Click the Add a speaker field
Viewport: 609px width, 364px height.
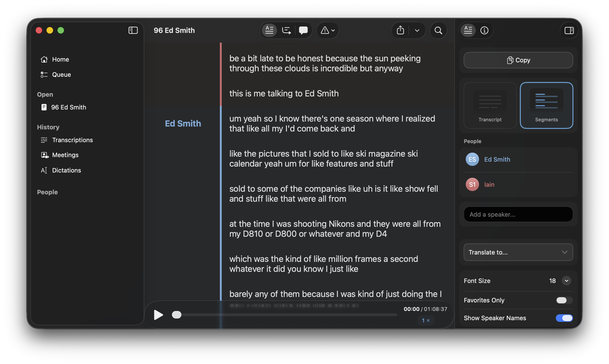518,214
